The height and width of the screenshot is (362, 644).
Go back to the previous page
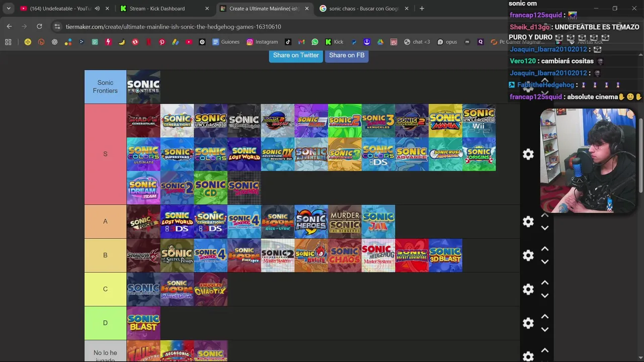coord(9,26)
